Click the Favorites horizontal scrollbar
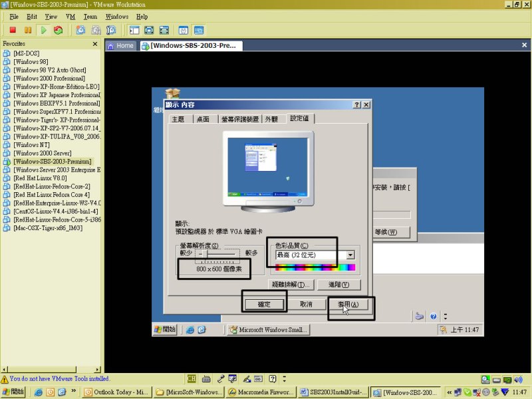Image resolution: width=532 pixels, height=399 pixels. pyautogui.click(x=51, y=369)
